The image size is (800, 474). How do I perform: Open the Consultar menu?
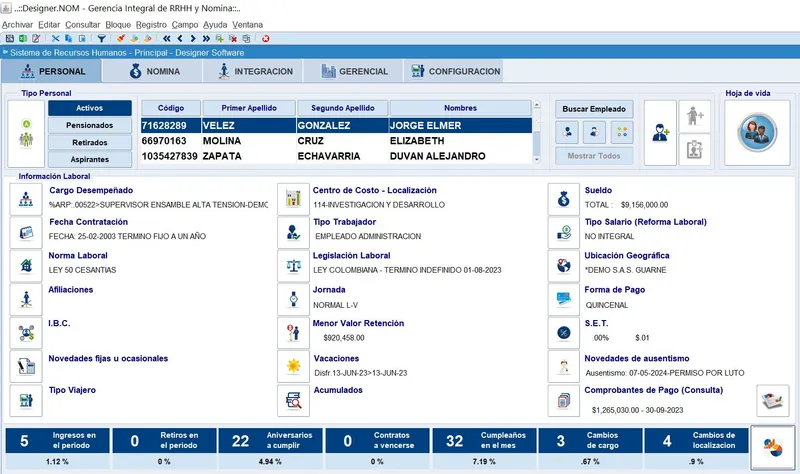pos(83,24)
